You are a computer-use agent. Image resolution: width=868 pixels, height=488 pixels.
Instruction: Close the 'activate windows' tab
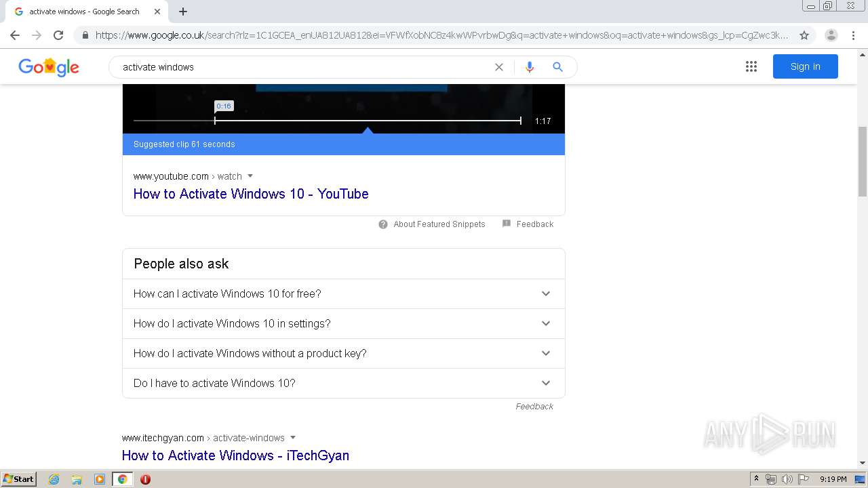157,12
